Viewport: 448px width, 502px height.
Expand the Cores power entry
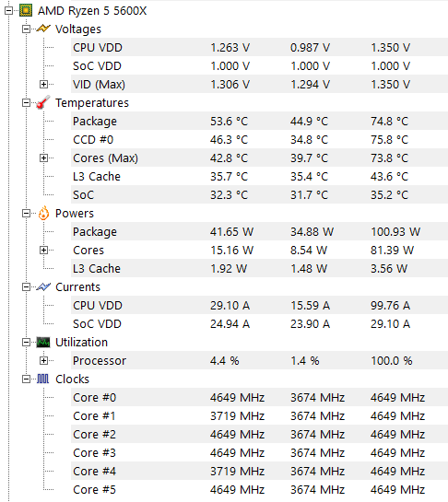click(43, 250)
